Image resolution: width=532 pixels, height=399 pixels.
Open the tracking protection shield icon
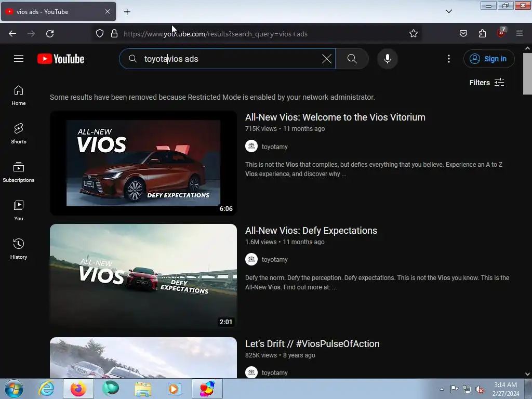click(x=99, y=34)
